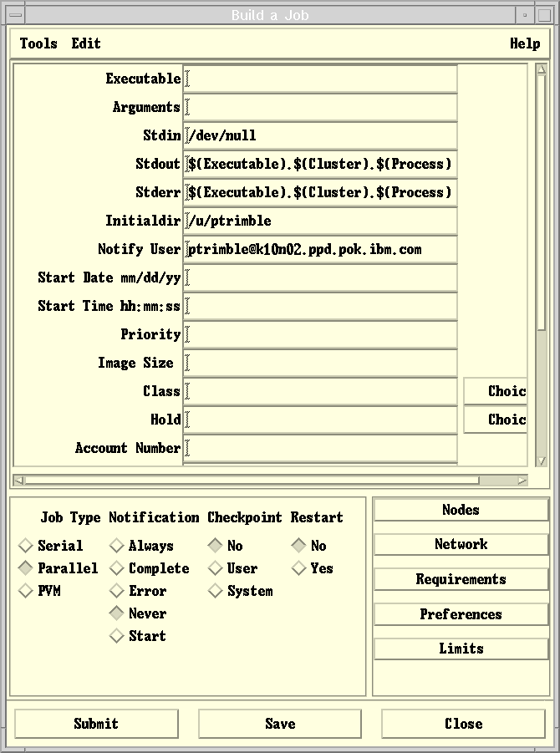Viewport: 560px width, 753px height.
Task: Click the vertical scrollbar down arrow
Action: tap(542, 461)
